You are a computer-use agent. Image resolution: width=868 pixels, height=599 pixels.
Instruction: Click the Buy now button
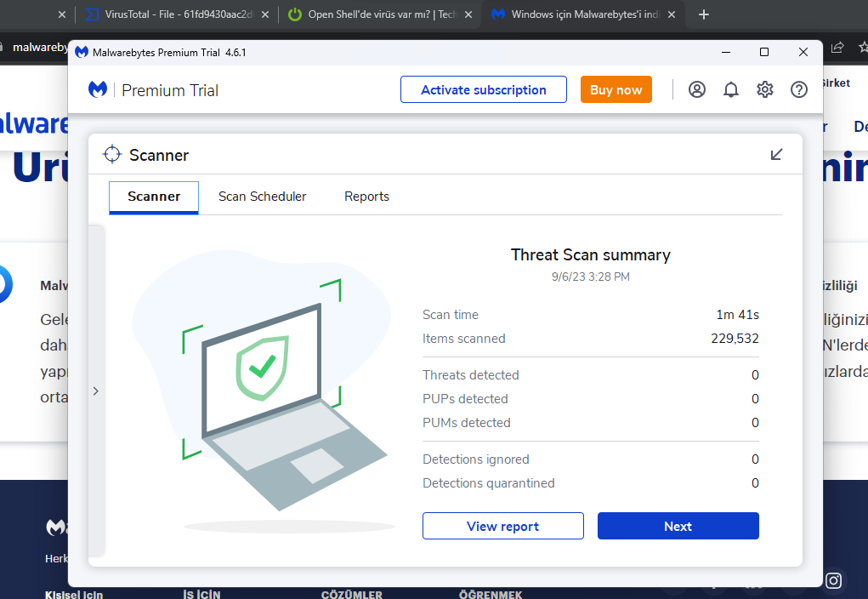[616, 90]
